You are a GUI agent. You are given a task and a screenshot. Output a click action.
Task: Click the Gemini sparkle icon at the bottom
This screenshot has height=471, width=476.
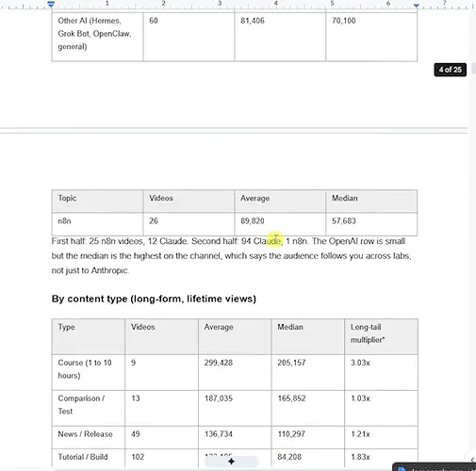point(231,462)
